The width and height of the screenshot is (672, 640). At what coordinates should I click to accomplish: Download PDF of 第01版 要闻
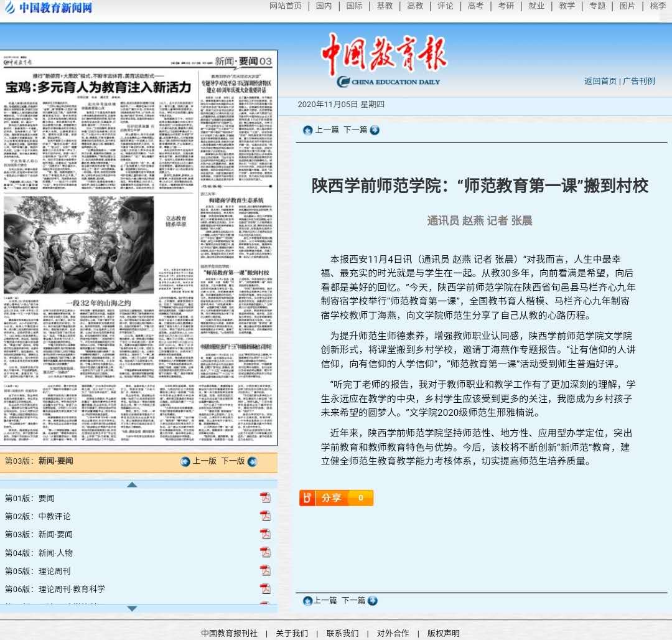click(265, 497)
